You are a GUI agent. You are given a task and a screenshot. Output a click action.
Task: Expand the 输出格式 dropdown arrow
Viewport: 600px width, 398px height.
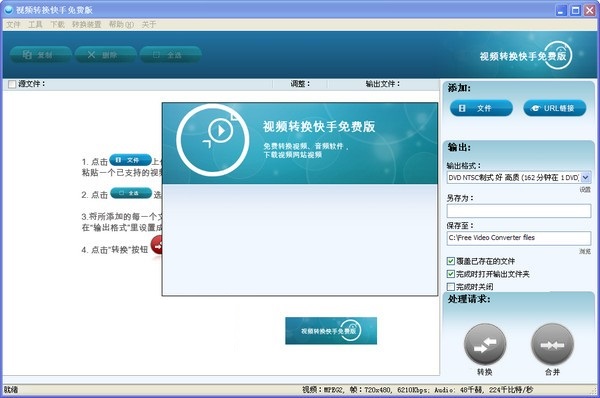pos(585,177)
